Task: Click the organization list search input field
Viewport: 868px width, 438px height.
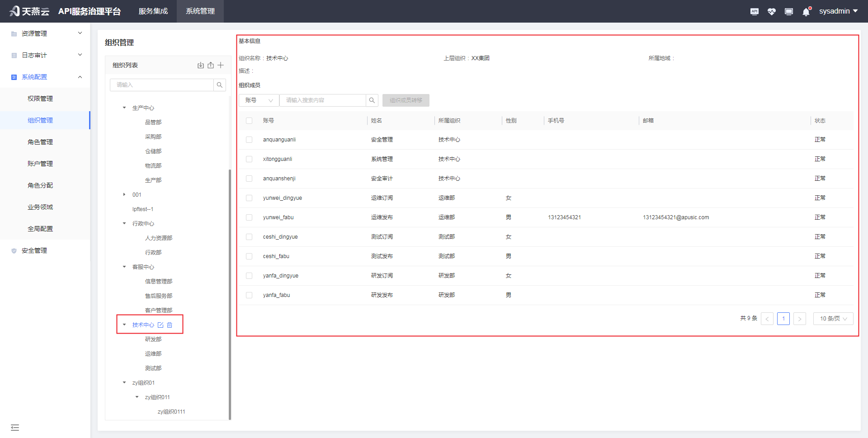Action: 162,85
